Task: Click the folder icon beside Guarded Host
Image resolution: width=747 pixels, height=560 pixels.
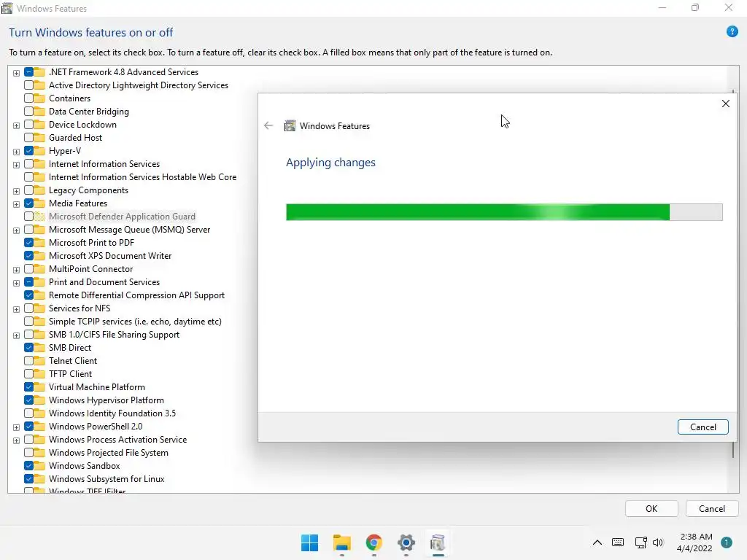Action: point(39,138)
